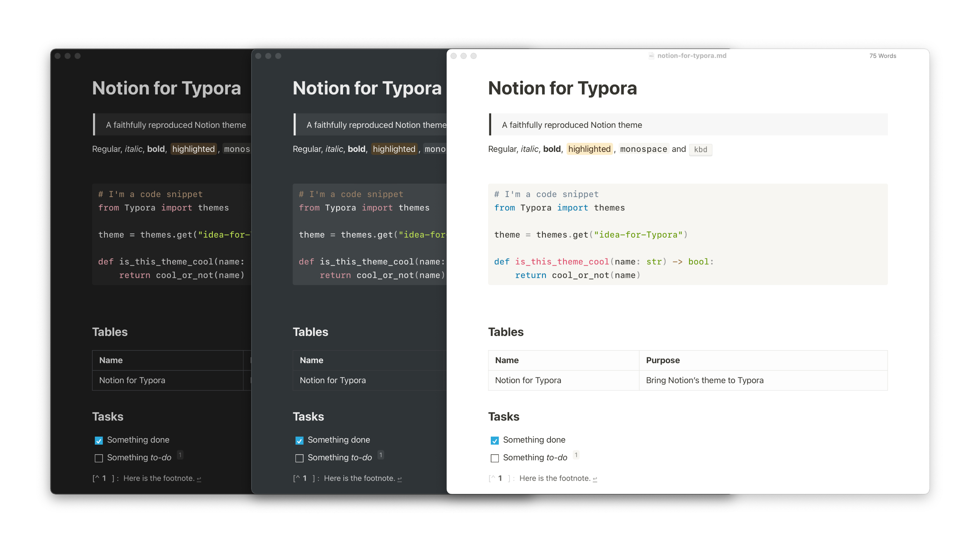Click the yellow highlighted word in light window

[x=589, y=149]
